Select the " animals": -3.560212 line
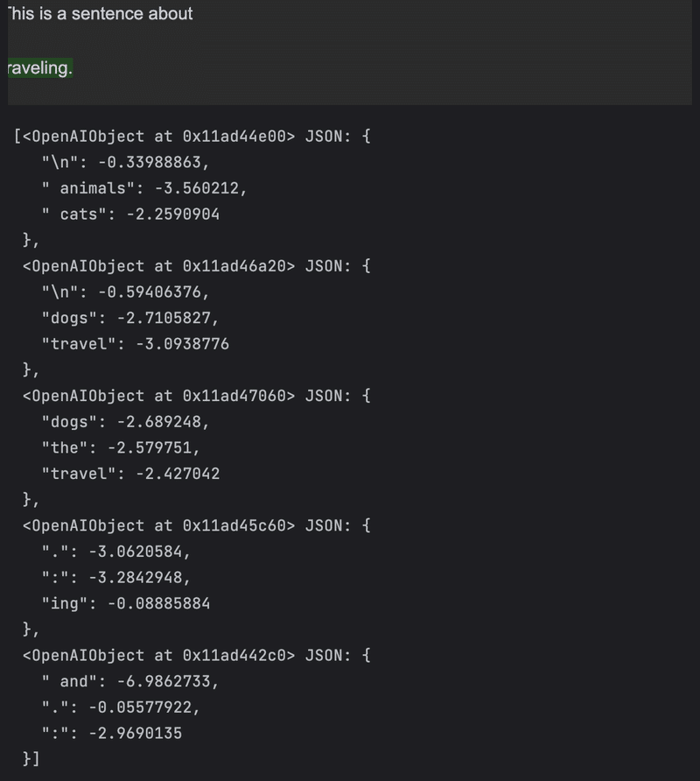700x781 pixels. click(144, 188)
